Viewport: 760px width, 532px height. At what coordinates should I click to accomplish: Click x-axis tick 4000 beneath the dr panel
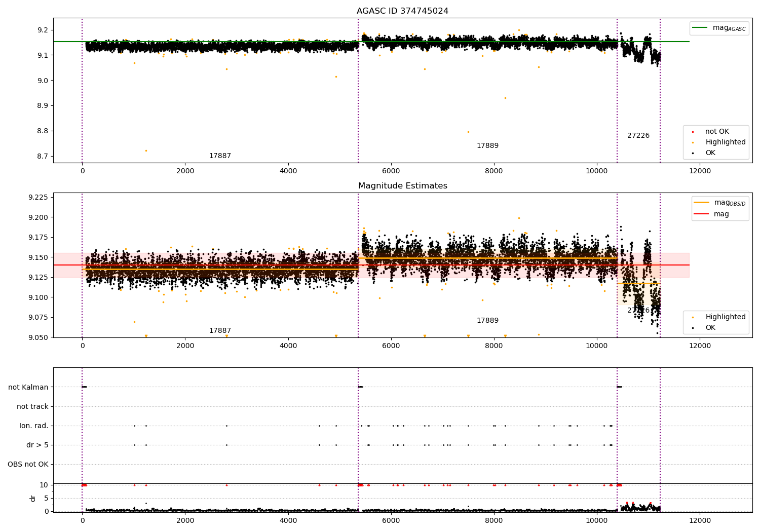click(x=288, y=521)
